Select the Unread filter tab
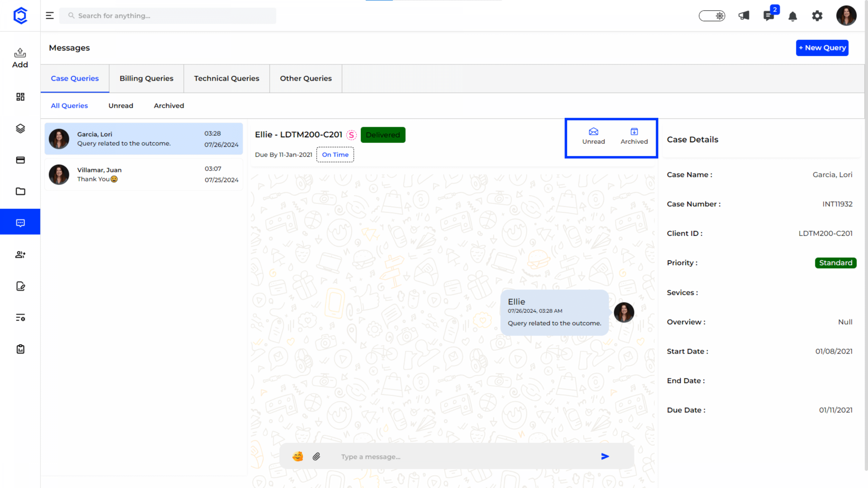Viewport: 868px width, 488px height. [x=121, y=106]
